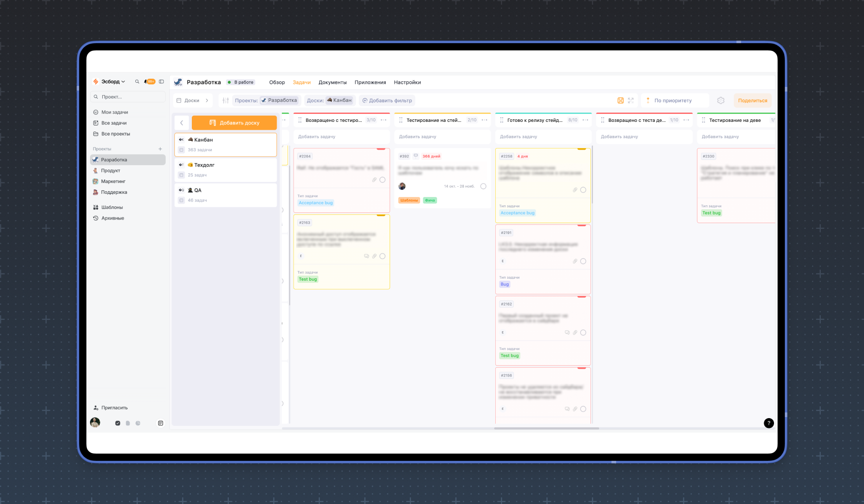Open the apps grid icon in sidebar footer

pyautogui.click(x=160, y=423)
